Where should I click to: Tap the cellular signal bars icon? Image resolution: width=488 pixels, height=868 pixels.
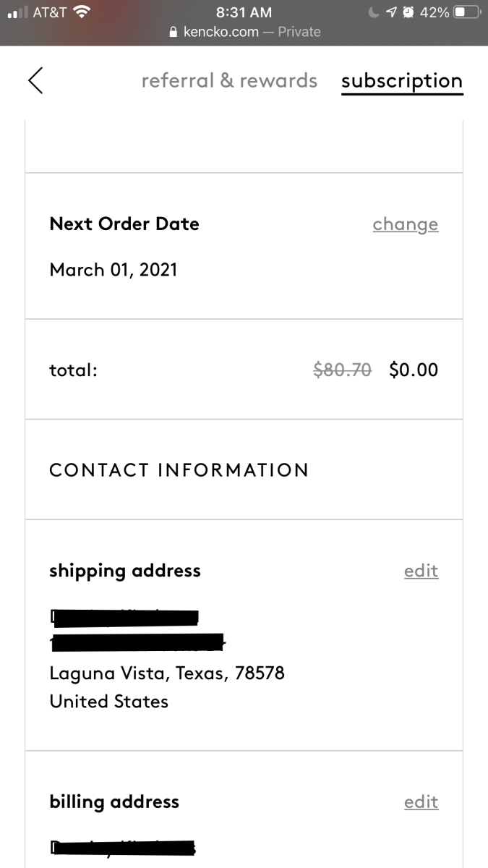[x=17, y=13]
